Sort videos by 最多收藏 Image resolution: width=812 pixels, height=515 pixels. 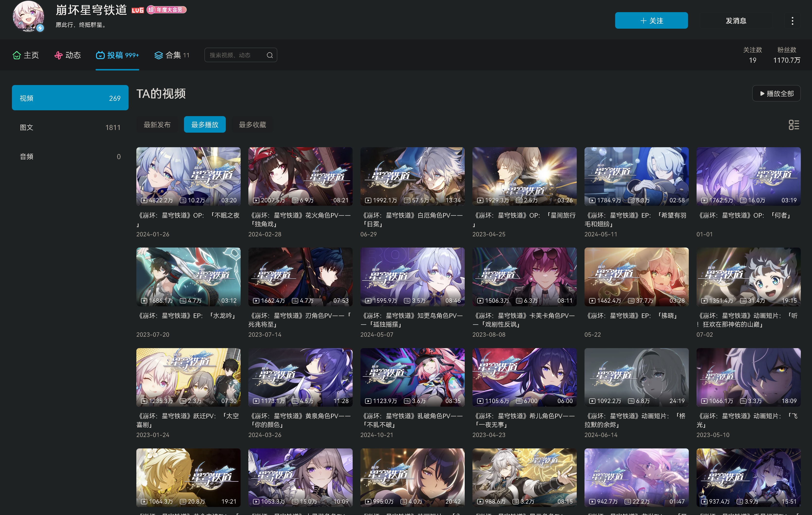(x=252, y=125)
